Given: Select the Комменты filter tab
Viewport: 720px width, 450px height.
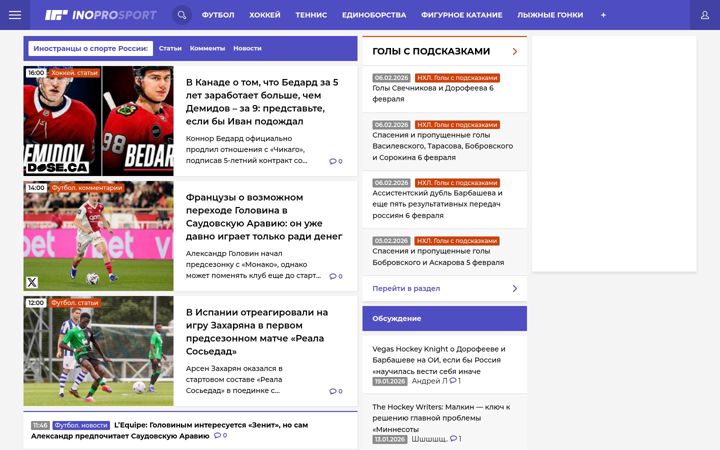Looking at the screenshot, I should pyautogui.click(x=208, y=48).
